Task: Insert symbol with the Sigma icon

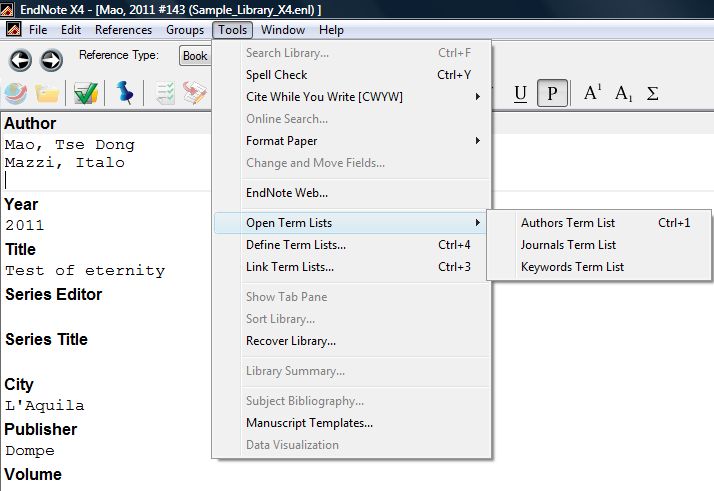Action: (653, 94)
